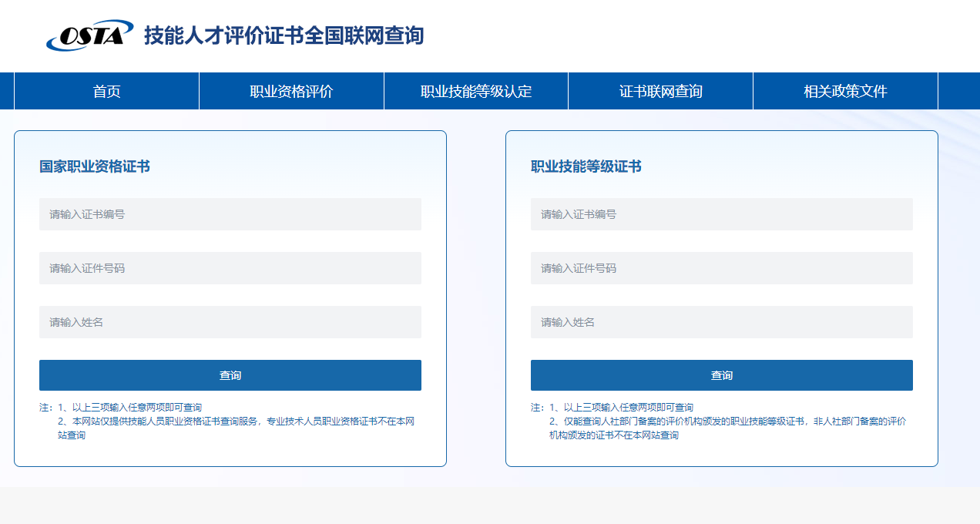Viewport: 980px width, 524px height.
Task: Click the OSTA logo in the header
Action: (x=89, y=35)
